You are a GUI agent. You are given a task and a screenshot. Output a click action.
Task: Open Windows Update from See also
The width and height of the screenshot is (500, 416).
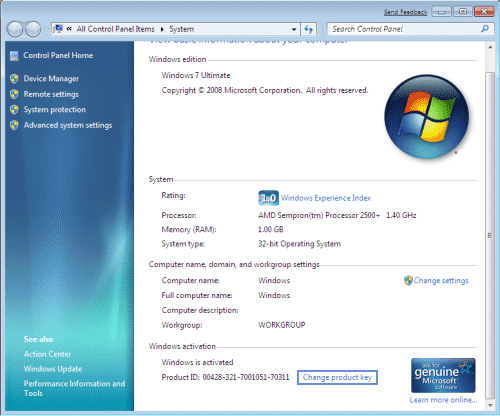coord(53,369)
